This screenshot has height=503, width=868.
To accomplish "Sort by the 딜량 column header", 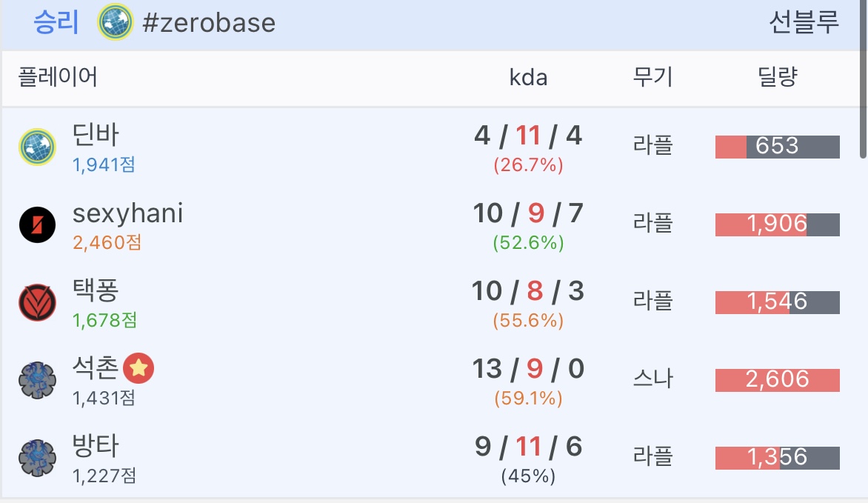I will click(x=777, y=77).
